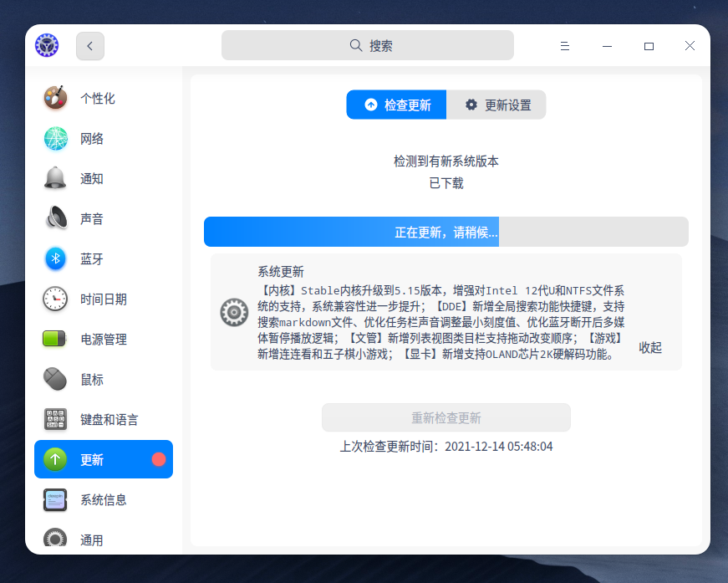Click the system update gear icon
This screenshot has width=728, height=583.
[234, 312]
